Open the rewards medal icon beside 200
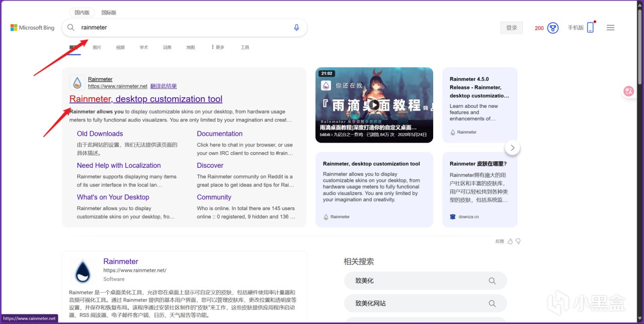The height and width of the screenshot is (324, 644). point(553,28)
